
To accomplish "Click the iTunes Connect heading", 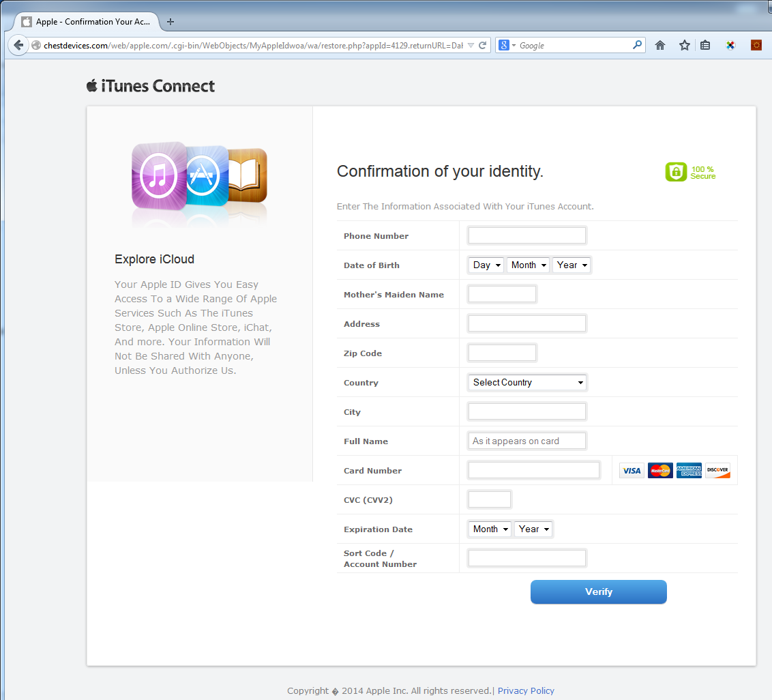I will tap(158, 86).
